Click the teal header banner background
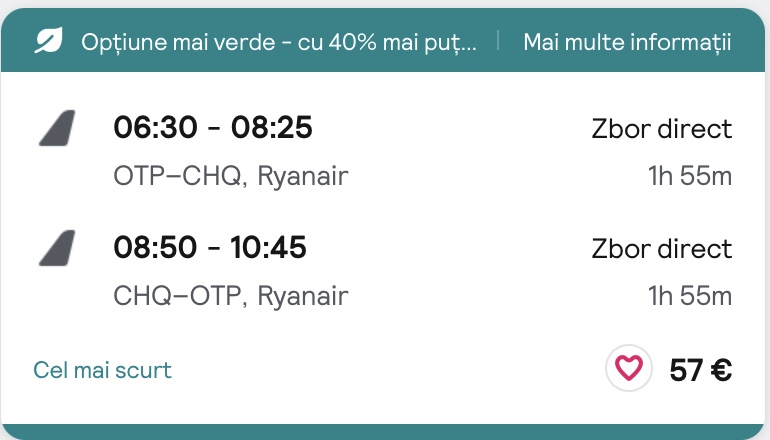This screenshot has width=770, height=440. (383, 17)
